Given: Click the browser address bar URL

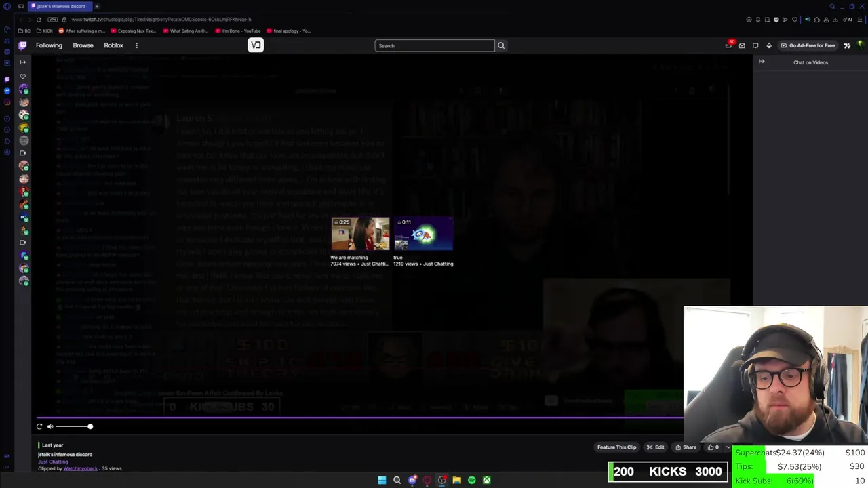Looking at the screenshot, I should tap(161, 20).
